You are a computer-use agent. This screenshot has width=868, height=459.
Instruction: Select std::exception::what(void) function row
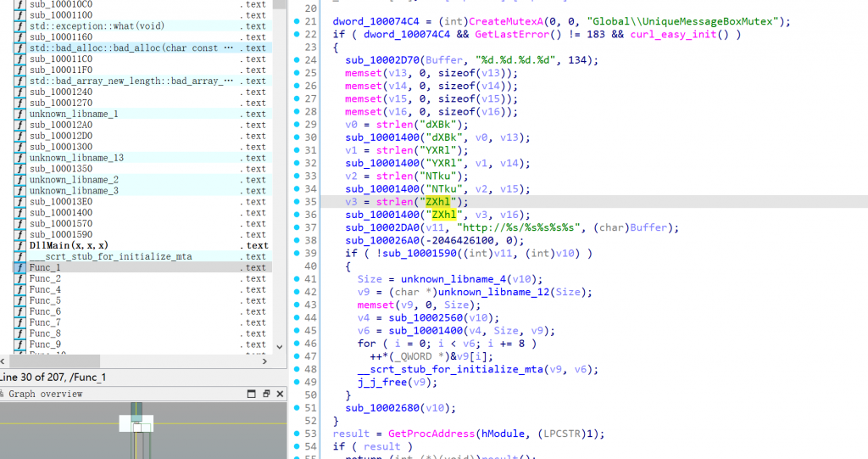[142, 26]
